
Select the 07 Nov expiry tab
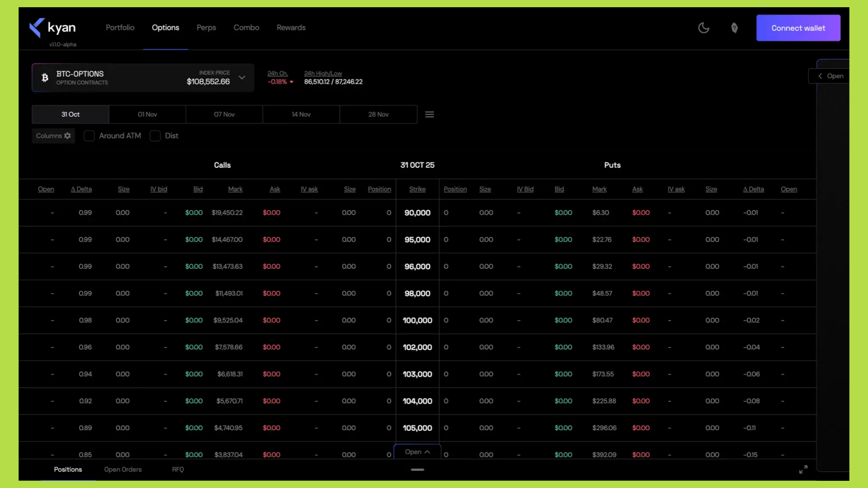[x=224, y=114]
